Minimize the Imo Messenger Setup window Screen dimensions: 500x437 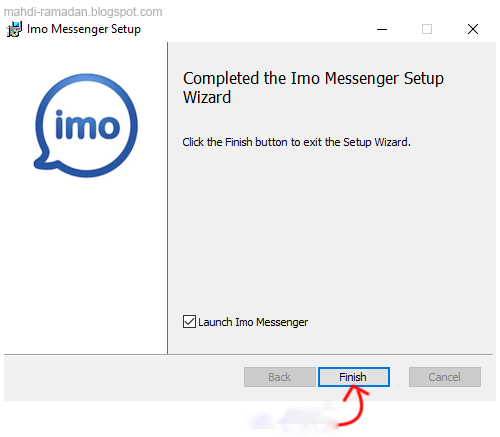(382, 29)
